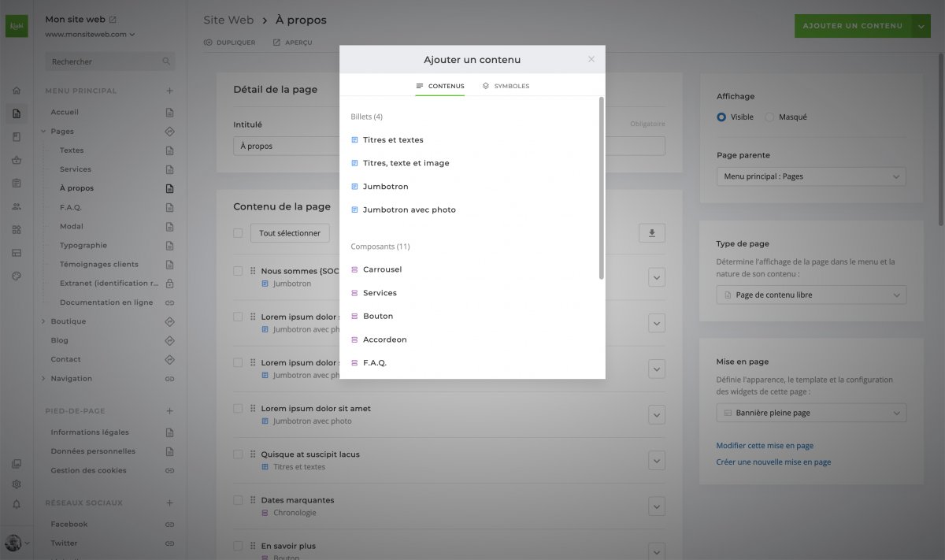Open Modifier cette mise en page link
The image size is (945, 560).
[765, 446]
